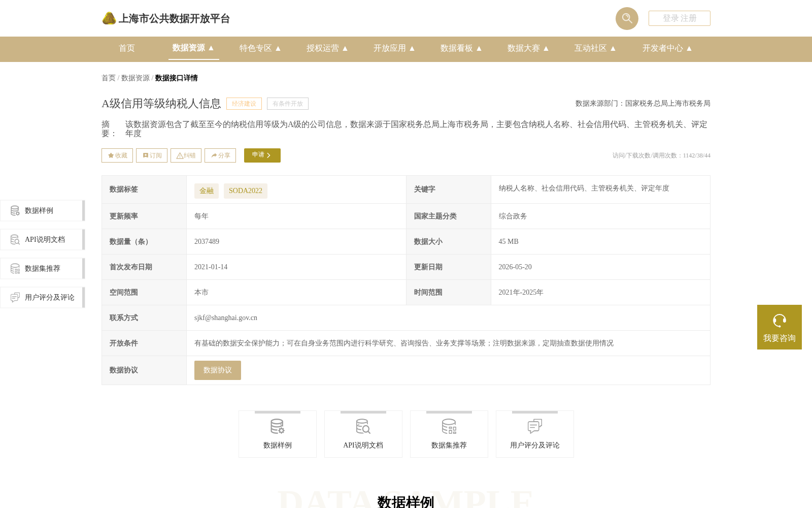Open the 互动社区 nav menu
Viewport: 812px width, 508px height.
pyautogui.click(x=595, y=48)
